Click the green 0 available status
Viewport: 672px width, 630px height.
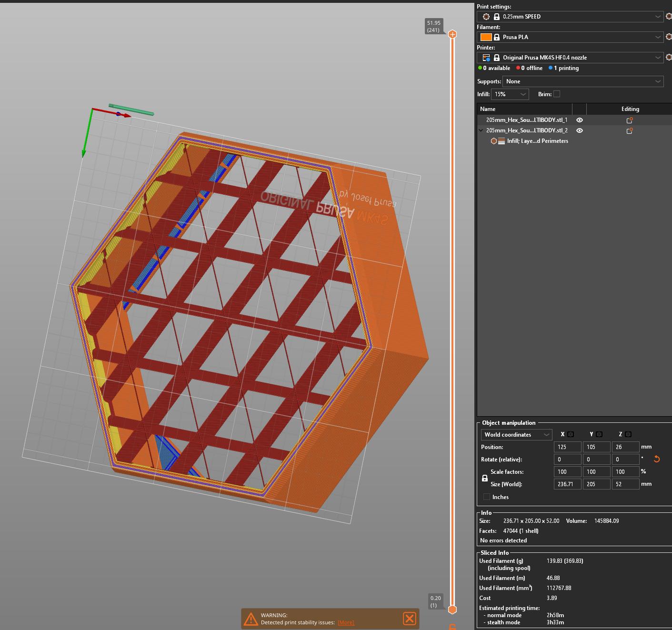(x=494, y=68)
